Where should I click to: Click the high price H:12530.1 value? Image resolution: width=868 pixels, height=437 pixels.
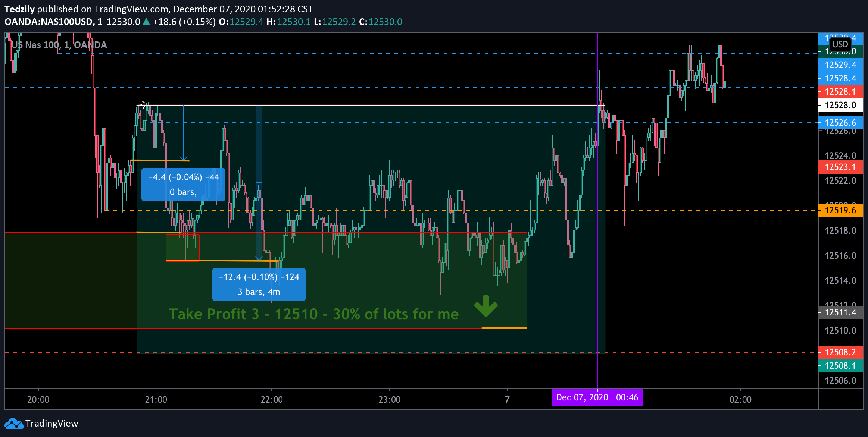pyautogui.click(x=288, y=22)
